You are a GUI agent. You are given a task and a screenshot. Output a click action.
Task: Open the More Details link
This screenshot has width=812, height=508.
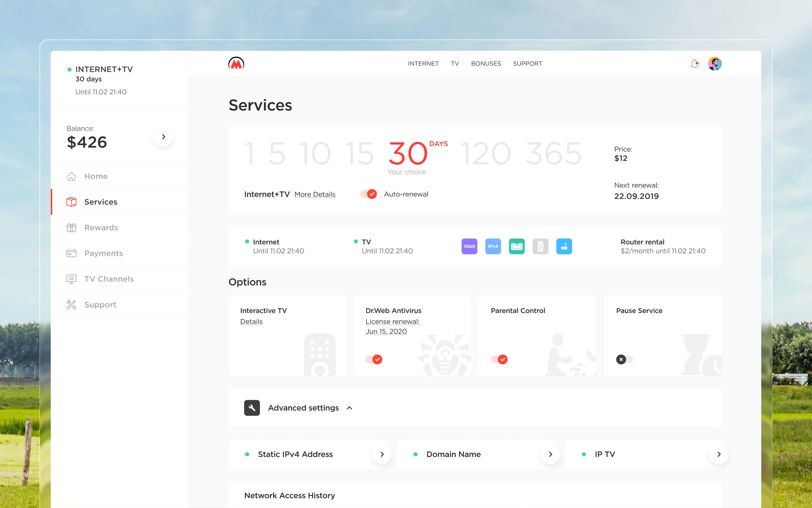click(315, 195)
